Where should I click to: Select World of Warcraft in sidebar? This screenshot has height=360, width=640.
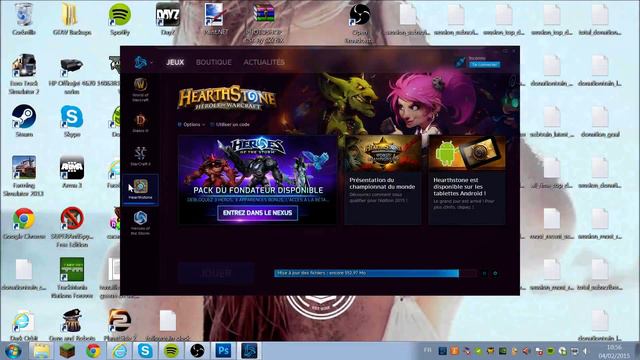[140, 89]
